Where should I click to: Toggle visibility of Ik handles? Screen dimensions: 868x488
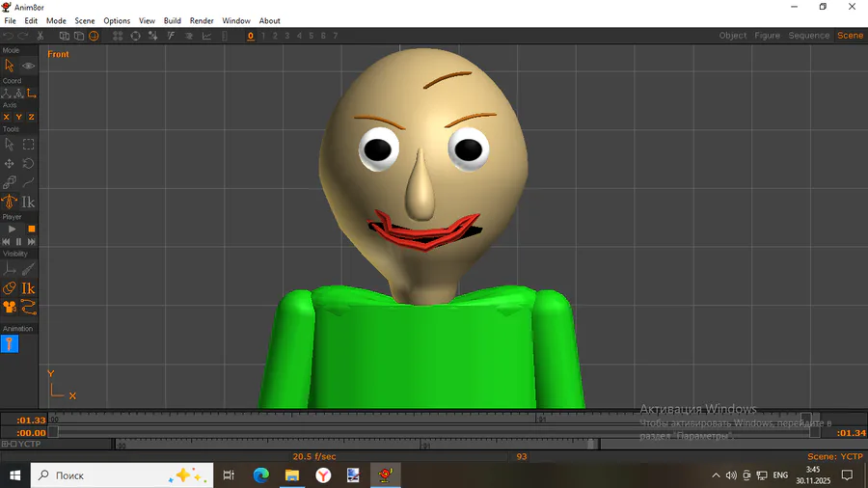click(28, 288)
